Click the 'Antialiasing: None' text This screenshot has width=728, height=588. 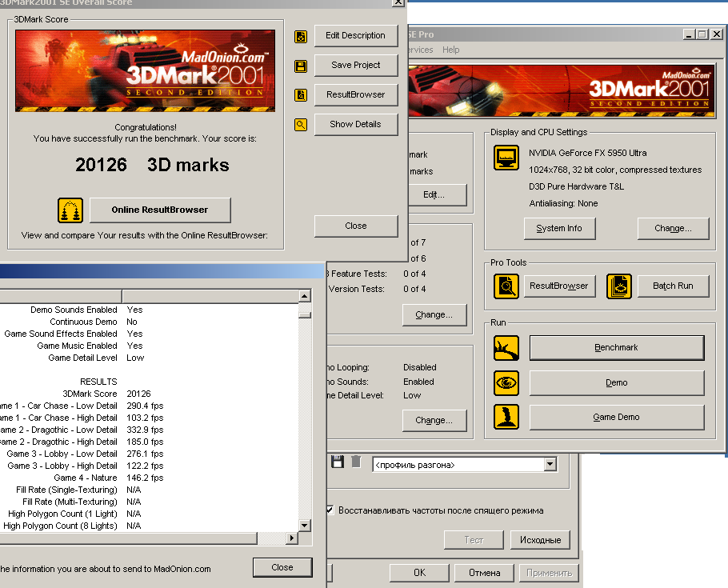click(564, 203)
